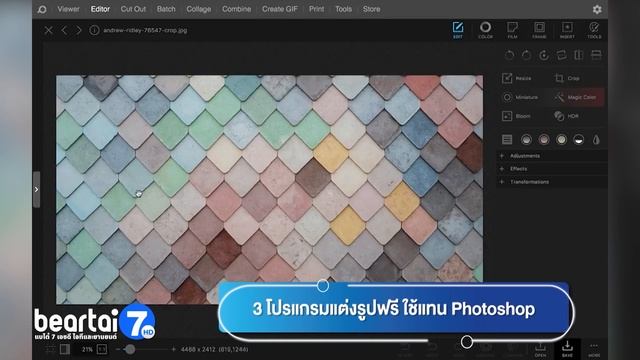This screenshot has width=640, height=360.
Task: Zoom out with the minus button
Action: pos(118,349)
